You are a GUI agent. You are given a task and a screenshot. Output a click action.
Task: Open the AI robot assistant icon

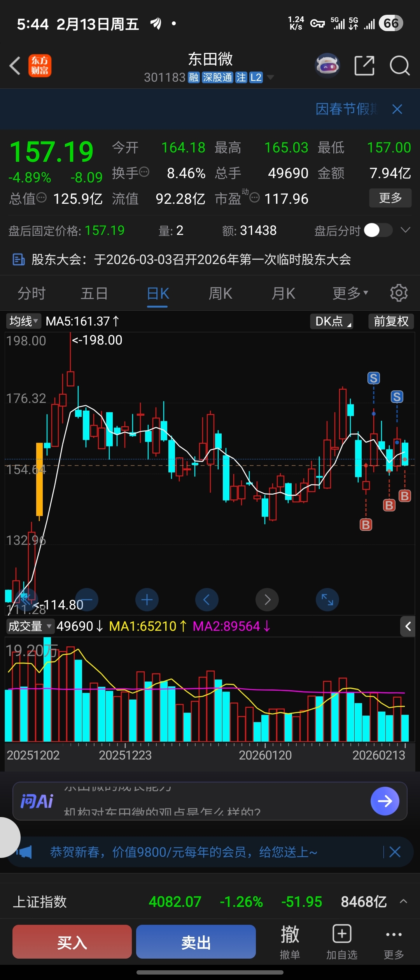coord(327,65)
